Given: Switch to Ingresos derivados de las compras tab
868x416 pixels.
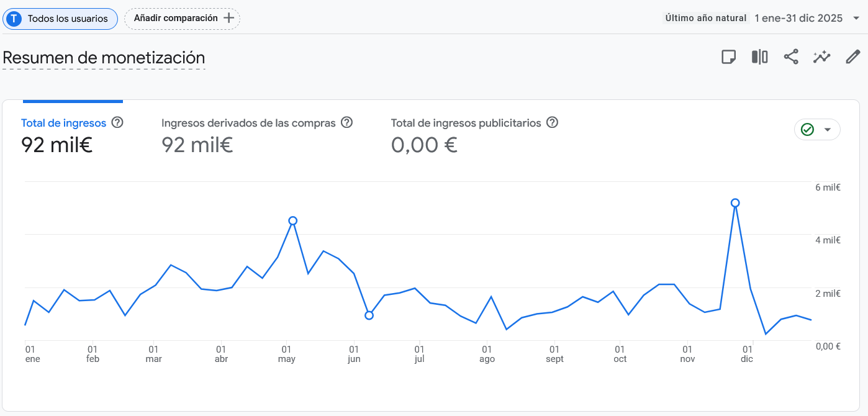Looking at the screenshot, I should tap(248, 123).
